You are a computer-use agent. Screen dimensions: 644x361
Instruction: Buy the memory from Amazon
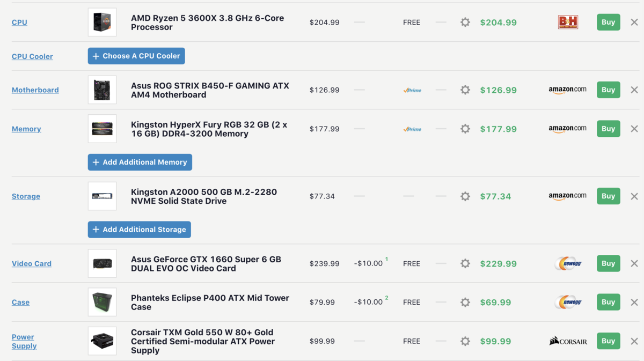609,129
